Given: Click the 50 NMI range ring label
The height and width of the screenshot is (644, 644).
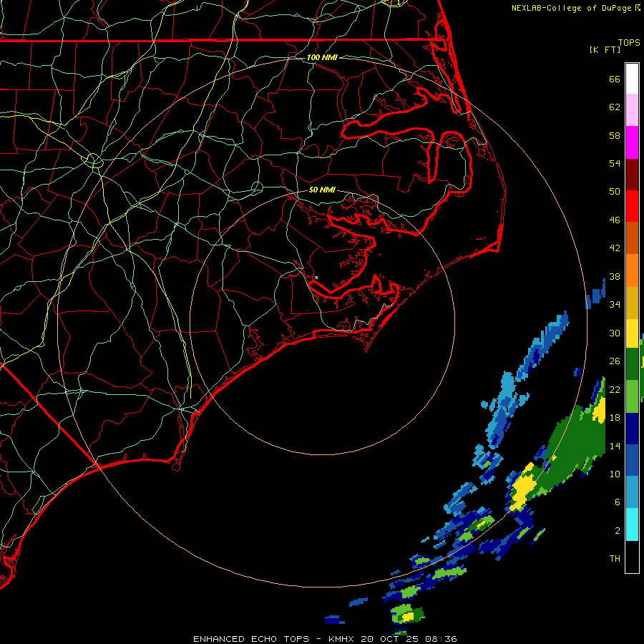Looking at the screenshot, I should (322, 190).
